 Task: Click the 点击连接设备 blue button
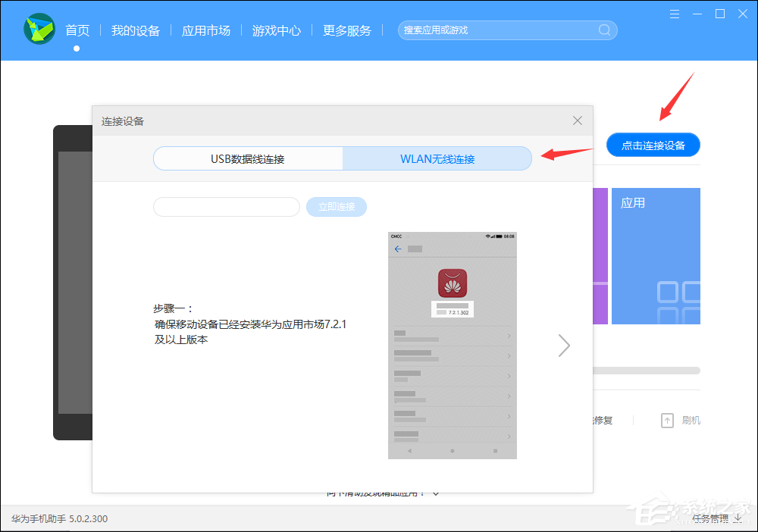[653, 145]
